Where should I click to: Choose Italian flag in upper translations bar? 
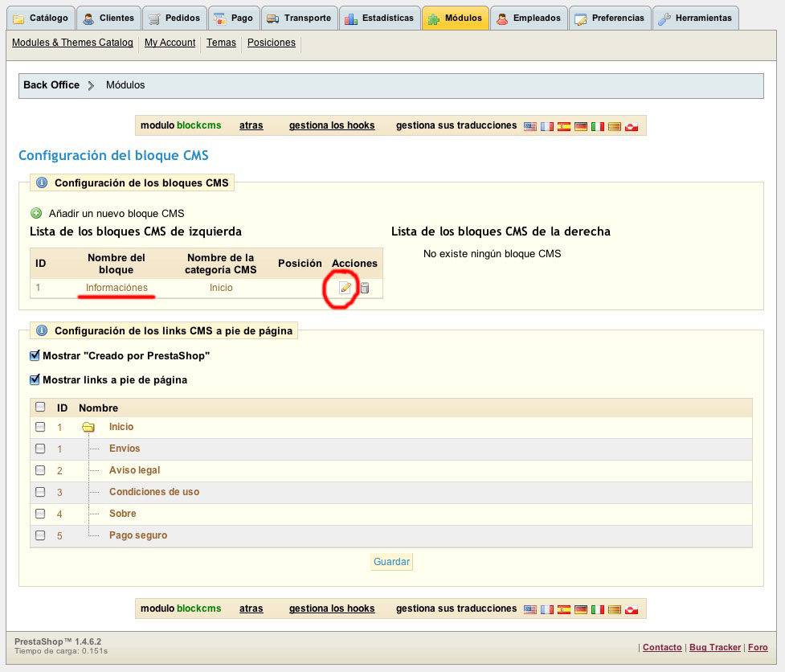click(x=598, y=126)
